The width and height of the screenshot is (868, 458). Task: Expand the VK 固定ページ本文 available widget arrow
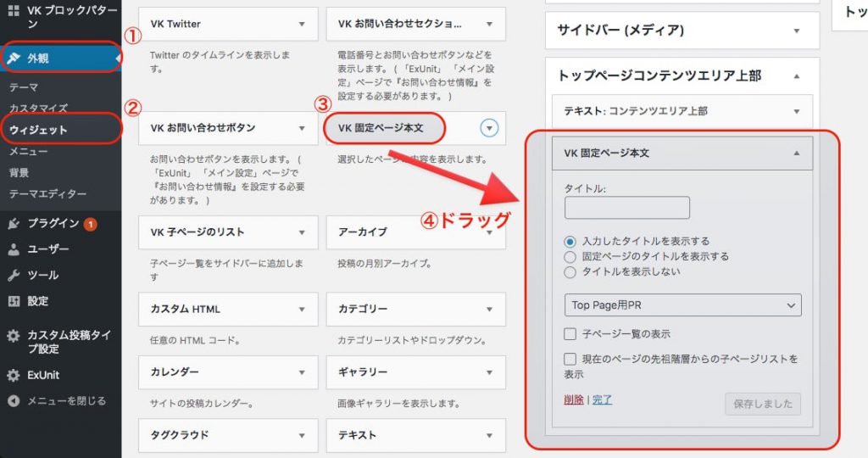[x=489, y=128]
